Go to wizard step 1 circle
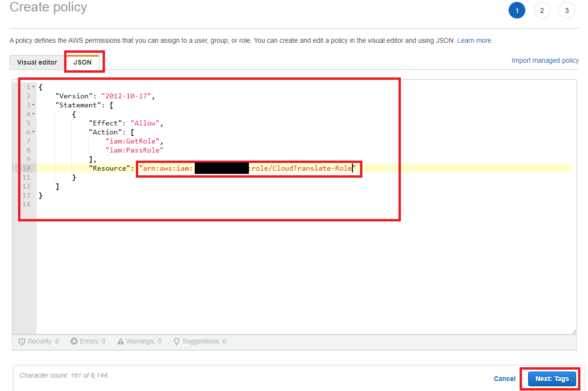Image resolution: width=588 pixels, height=391 pixels. point(517,10)
